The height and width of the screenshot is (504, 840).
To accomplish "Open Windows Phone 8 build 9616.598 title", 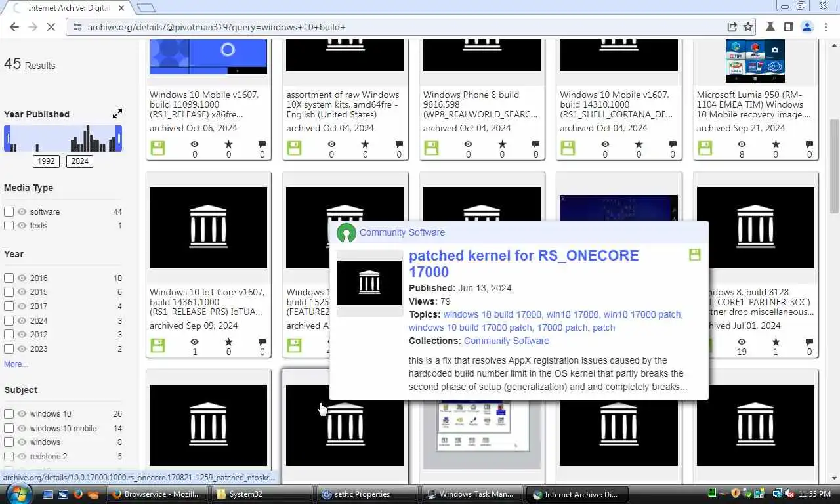I will pyautogui.click(x=480, y=104).
